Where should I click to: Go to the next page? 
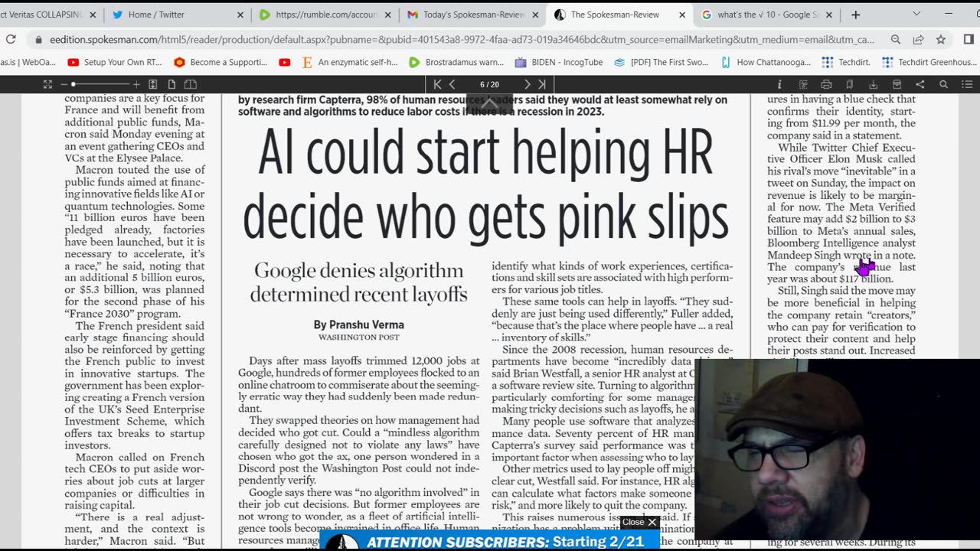coord(527,84)
